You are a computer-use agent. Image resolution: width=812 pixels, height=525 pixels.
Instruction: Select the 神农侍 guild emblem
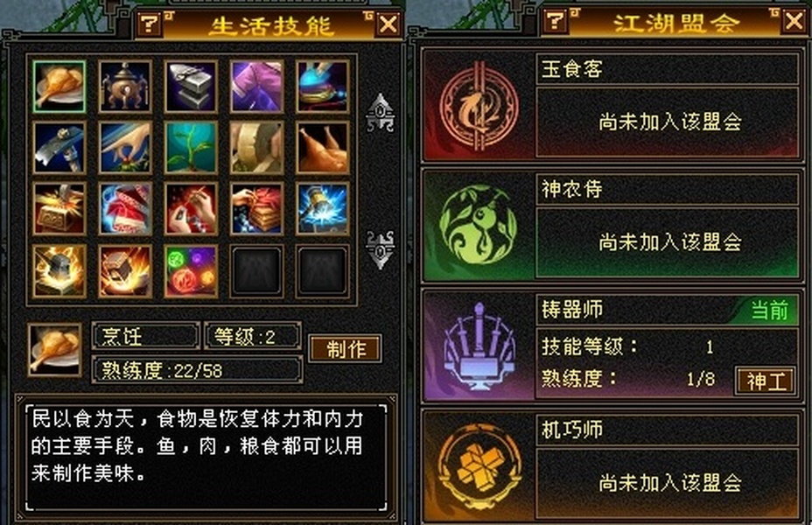click(479, 225)
